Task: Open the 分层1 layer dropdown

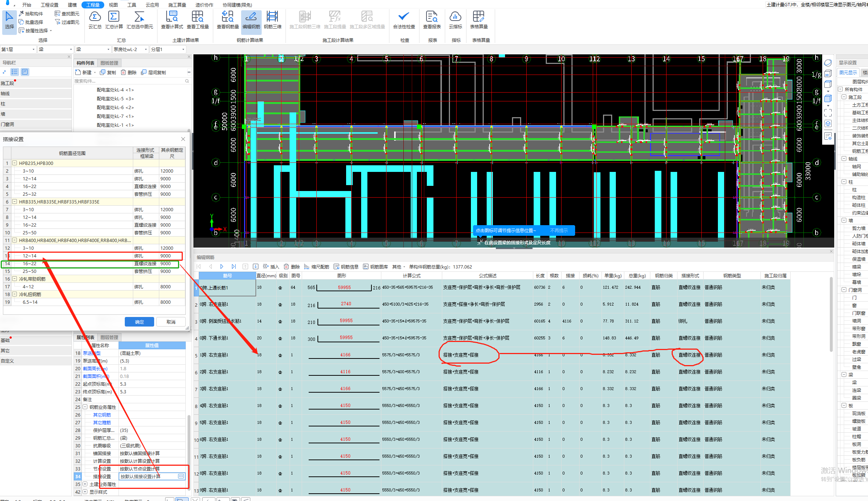Action: click(x=168, y=49)
